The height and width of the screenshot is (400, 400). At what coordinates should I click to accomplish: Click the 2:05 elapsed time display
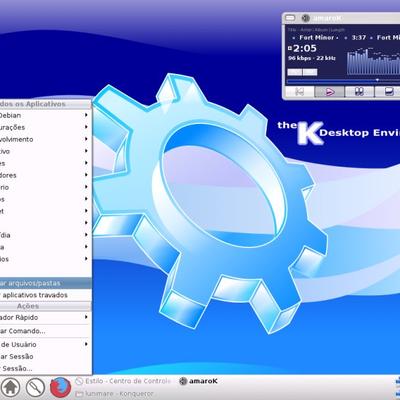305,48
